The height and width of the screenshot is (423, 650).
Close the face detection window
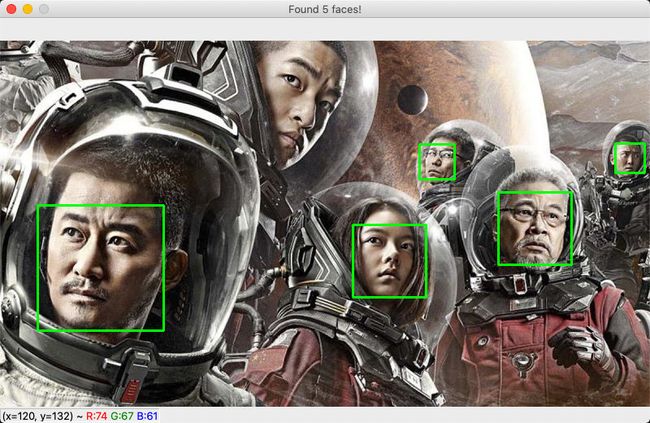tap(11, 9)
